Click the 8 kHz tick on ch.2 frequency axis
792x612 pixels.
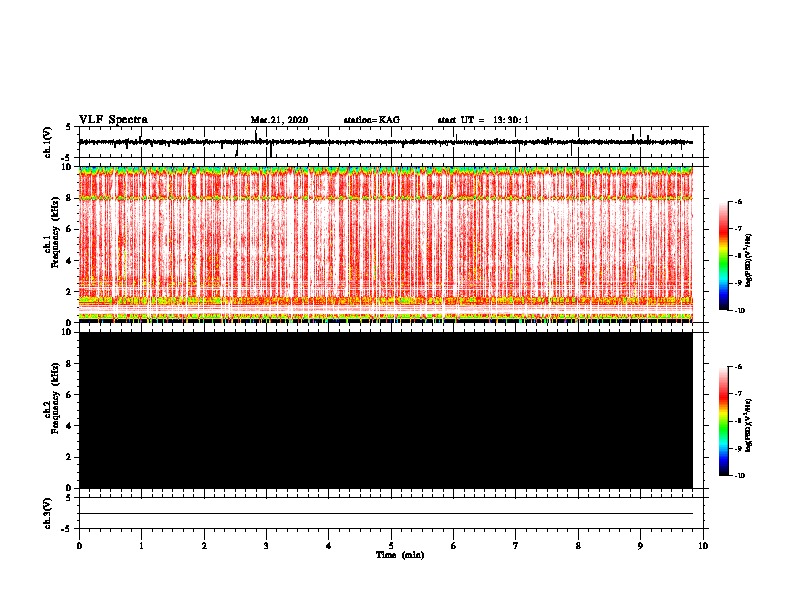coord(69,364)
